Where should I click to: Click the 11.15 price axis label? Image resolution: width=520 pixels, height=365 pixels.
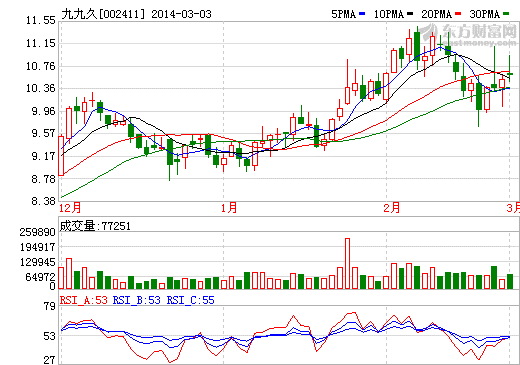click(x=41, y=43)
